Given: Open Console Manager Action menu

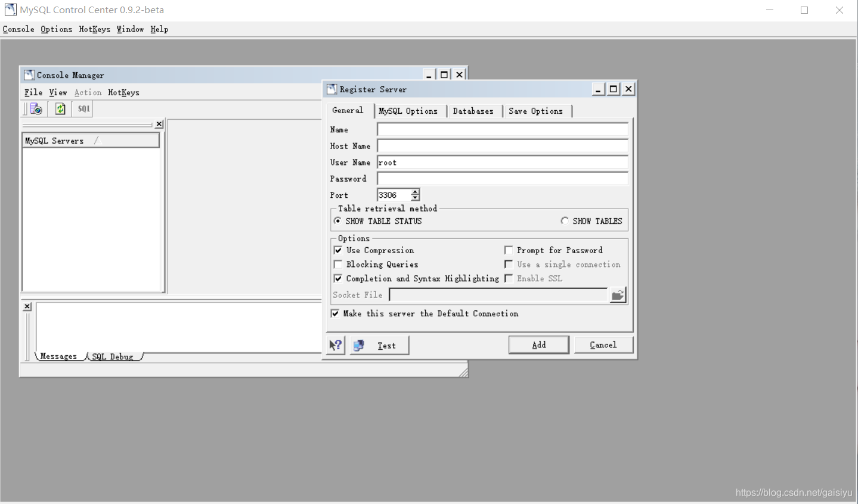Looking at the screenshot, I should (x=88, y=92).
